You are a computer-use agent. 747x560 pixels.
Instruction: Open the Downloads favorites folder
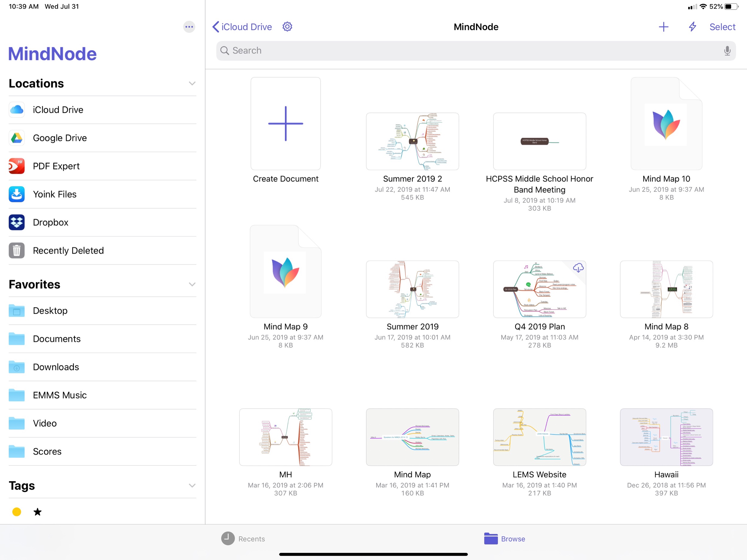pos(102,367)
